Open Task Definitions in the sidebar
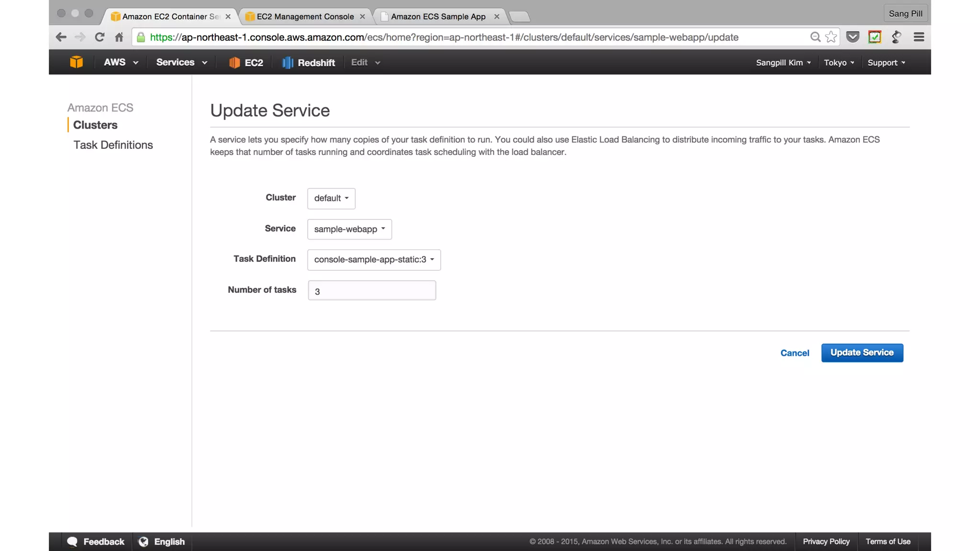This screenshot has height=551, width=980. tap(113, 145)
